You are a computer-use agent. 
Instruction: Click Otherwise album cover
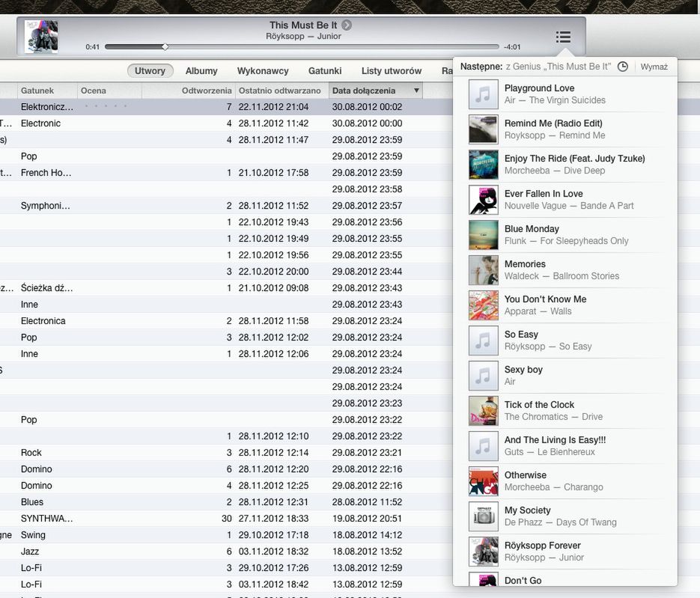[483, 481]
